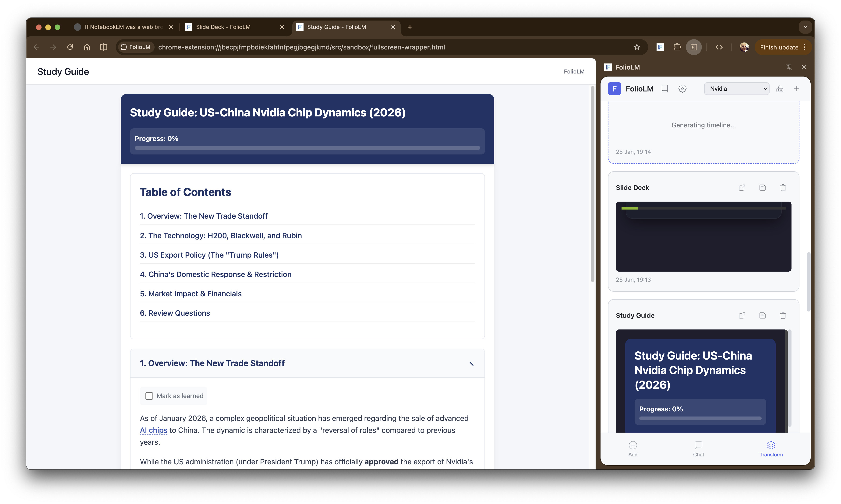Click the lock icon next to Nvidia dropdown

pyautogui.click(x=780, y=88)
